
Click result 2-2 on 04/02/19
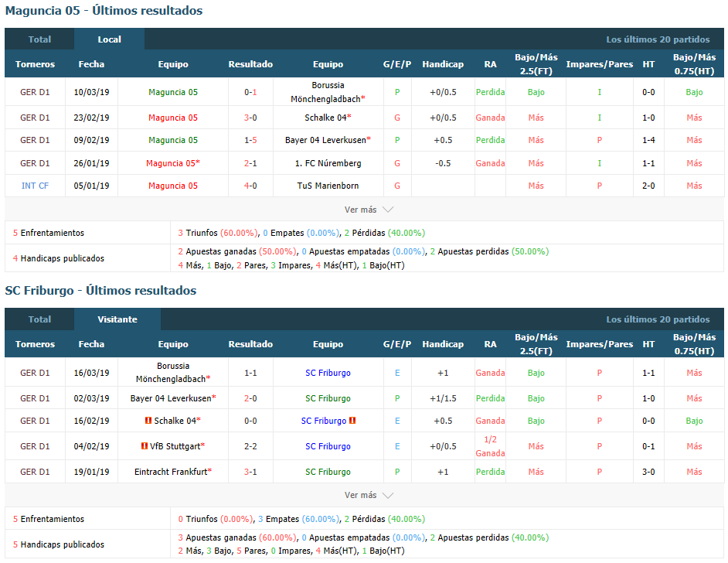250,446
